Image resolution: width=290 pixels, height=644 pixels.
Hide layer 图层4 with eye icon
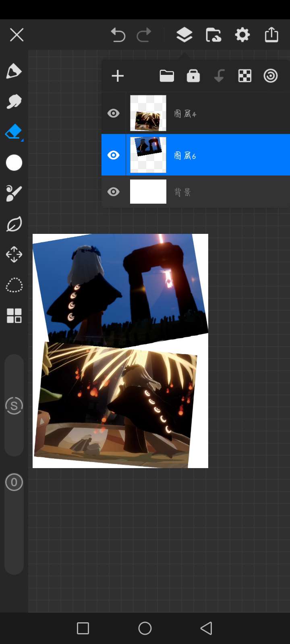point(114,114)
